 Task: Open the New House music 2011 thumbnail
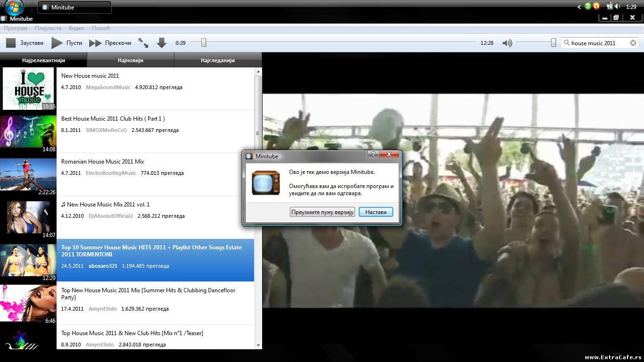point(28,89)
